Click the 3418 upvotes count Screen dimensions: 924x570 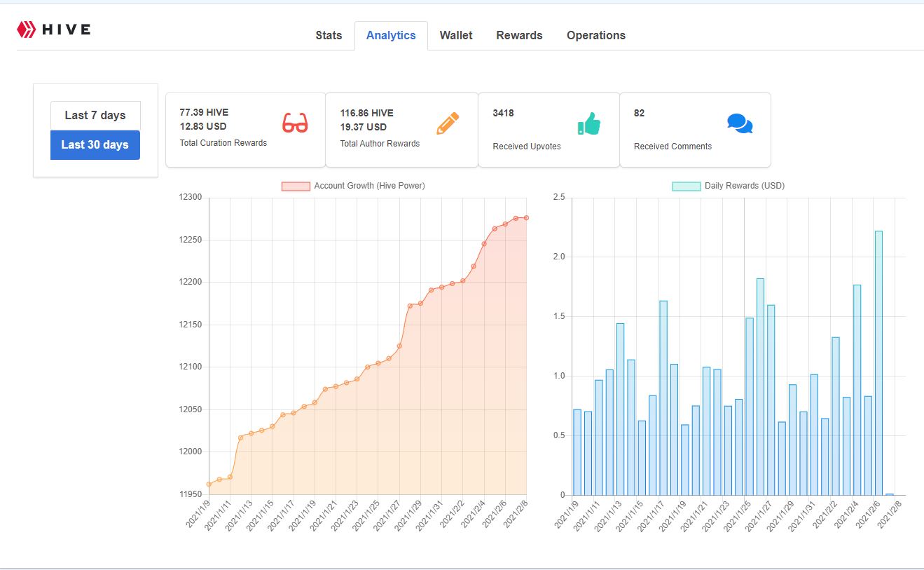pyautogui.click(x=503, y=113)
